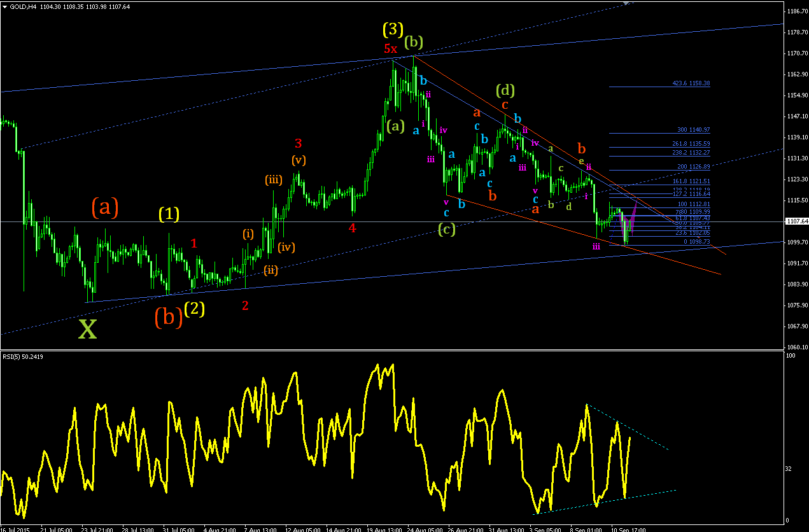
Task: Click the yellow (2) wave label
Action: 195,309
